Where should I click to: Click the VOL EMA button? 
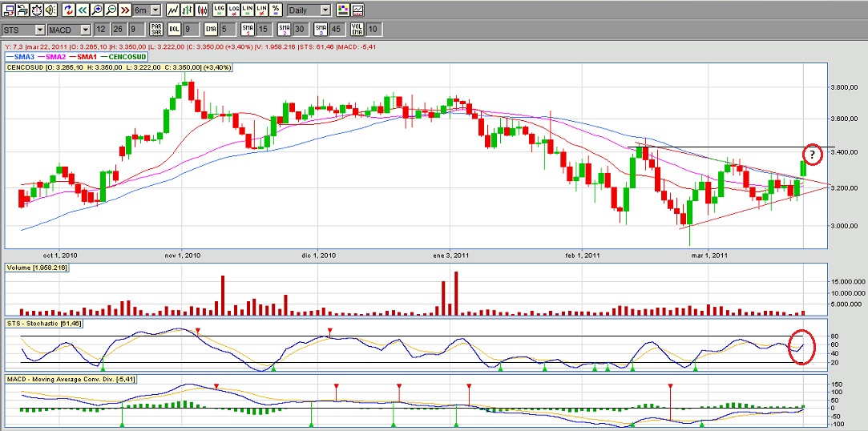coord(357,30)
